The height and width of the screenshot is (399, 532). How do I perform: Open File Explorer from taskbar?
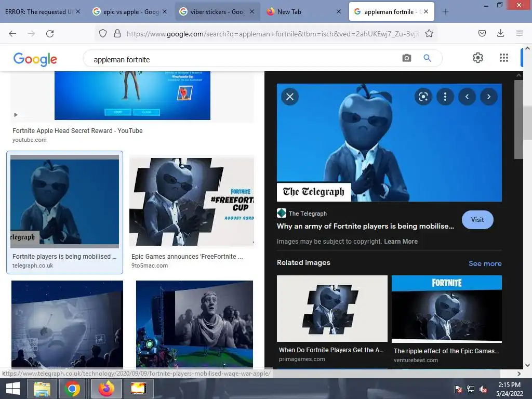pyautogui.click(x=42, y=389)
